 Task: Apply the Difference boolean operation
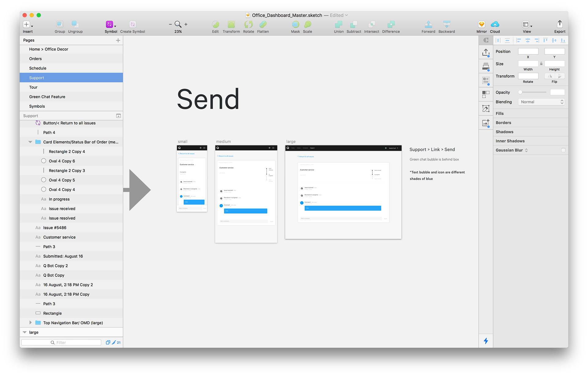point(391,25)
